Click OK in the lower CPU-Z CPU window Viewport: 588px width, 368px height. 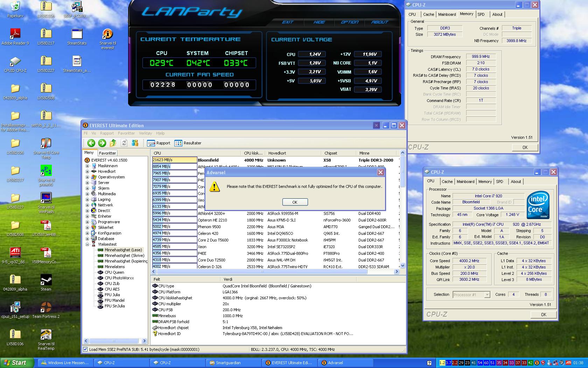pos(544,315)
